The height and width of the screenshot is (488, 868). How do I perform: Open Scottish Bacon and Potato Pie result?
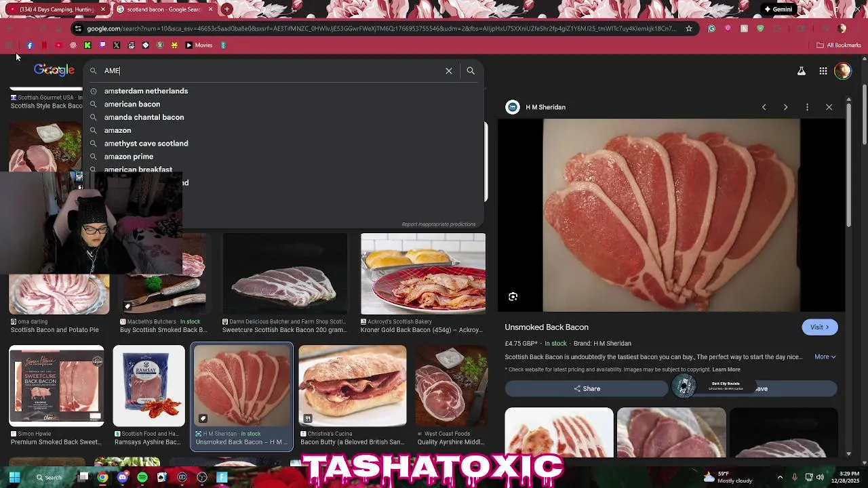click(x=54, y=330)
